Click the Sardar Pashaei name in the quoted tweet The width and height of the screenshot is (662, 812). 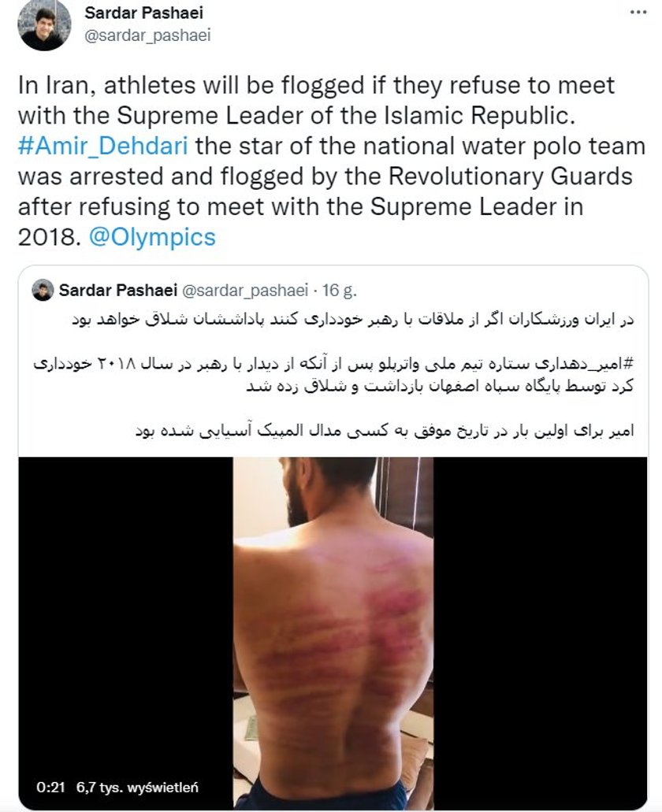pyautogui.click(x=118, y=290)
